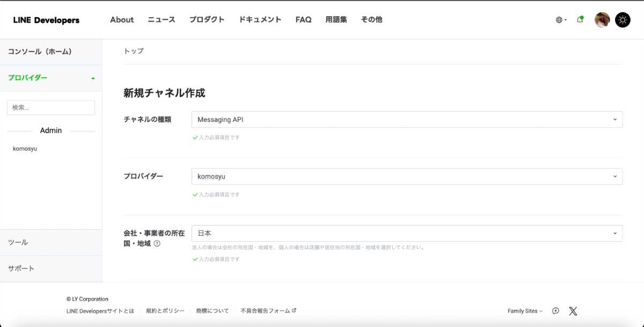Open the ドキュメント menu
This screenshot has height=327, width=644.
[x=260, y=19]
